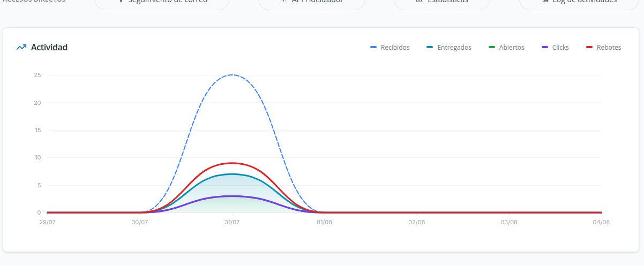Click the 31/07 date label on axis

point(232,222)
